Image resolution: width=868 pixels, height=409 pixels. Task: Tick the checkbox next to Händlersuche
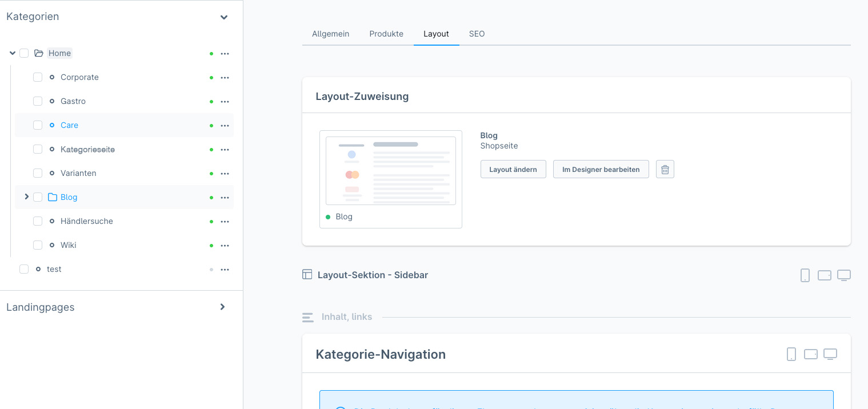coord(38,221)
